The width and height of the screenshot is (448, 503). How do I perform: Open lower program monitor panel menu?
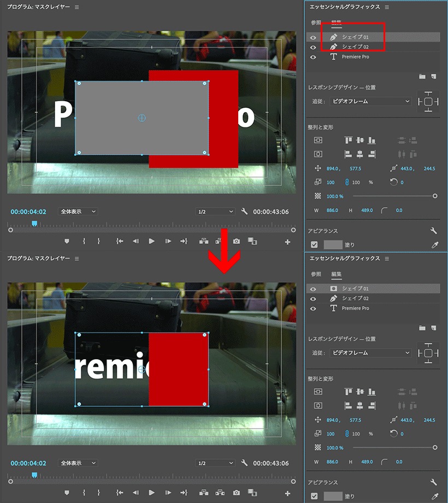point(77,259)
